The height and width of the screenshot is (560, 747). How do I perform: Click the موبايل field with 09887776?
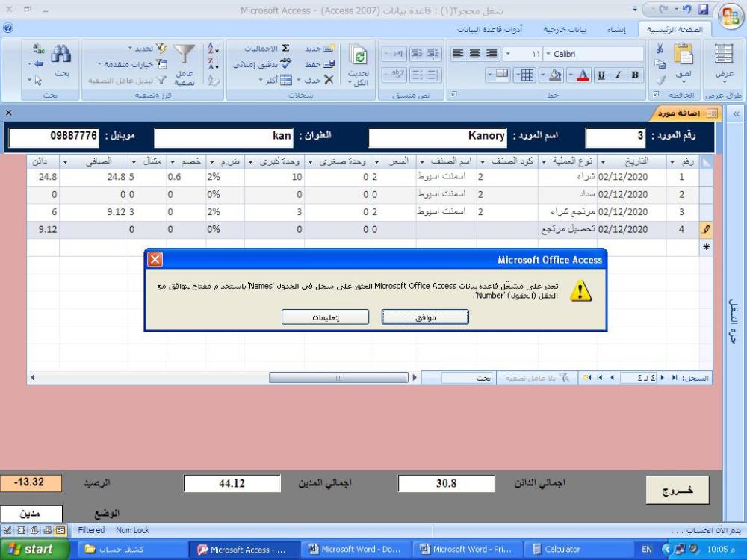(53, 137)
